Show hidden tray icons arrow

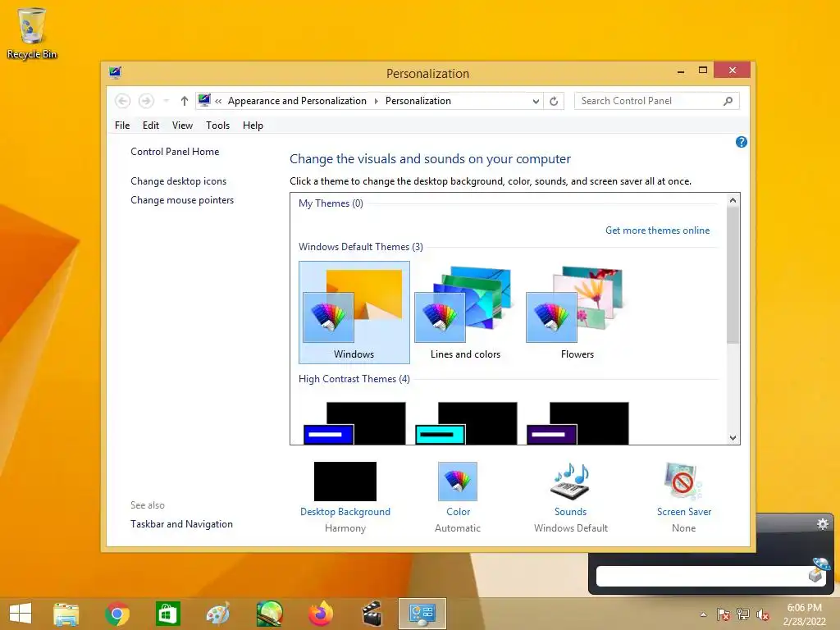703,614
